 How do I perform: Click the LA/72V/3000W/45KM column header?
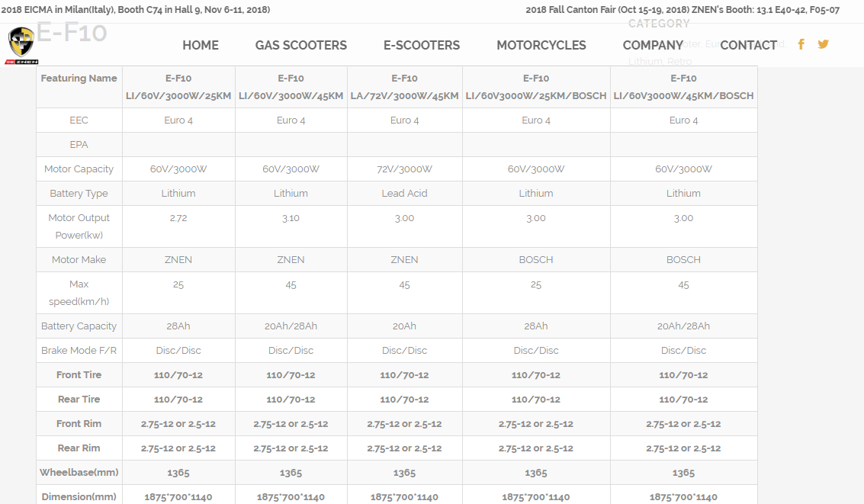(x=404, y=88)
